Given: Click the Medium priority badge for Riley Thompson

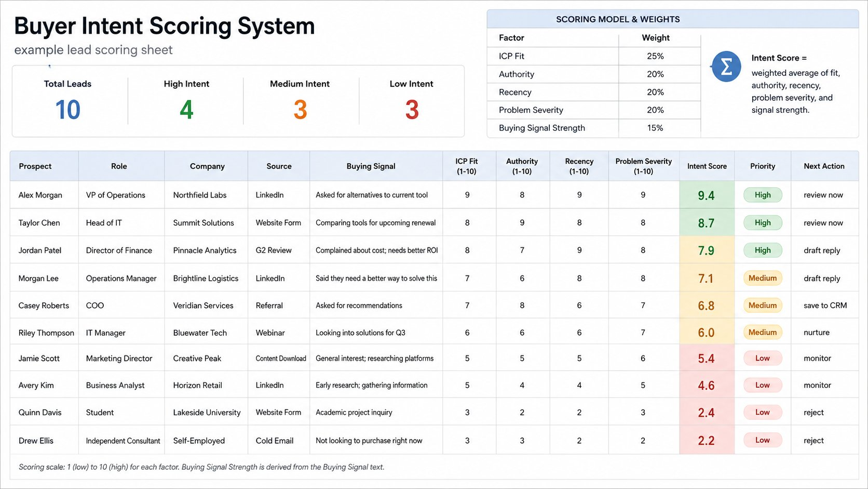Looking at the screenshot, I should pyautogui.click(x=763, y=332).
